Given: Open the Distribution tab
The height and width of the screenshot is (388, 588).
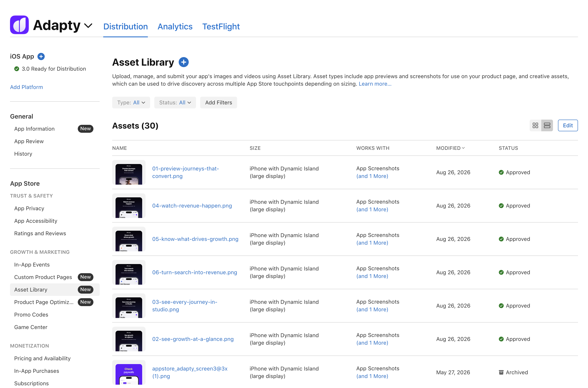Looking at the screenshot, I should click(125, 26).
